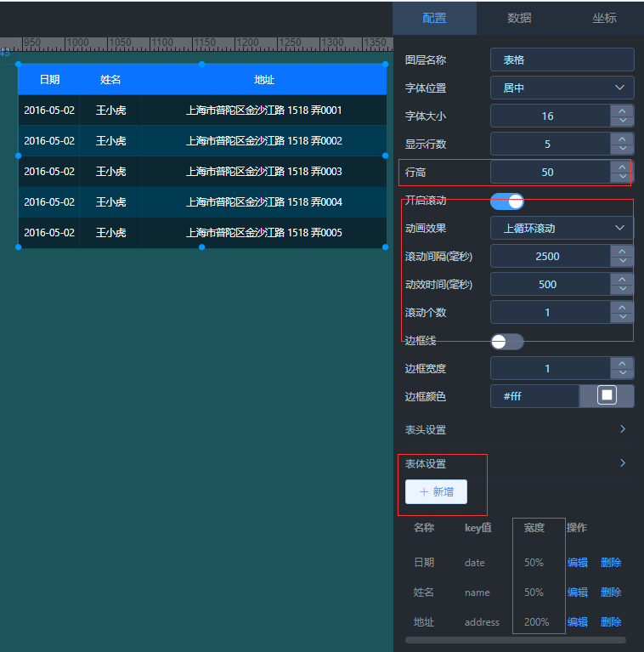The image size is (644, 652).
Task: Decrease the 滚动个数 value with down arrow
Action: (x=623, y=318)
